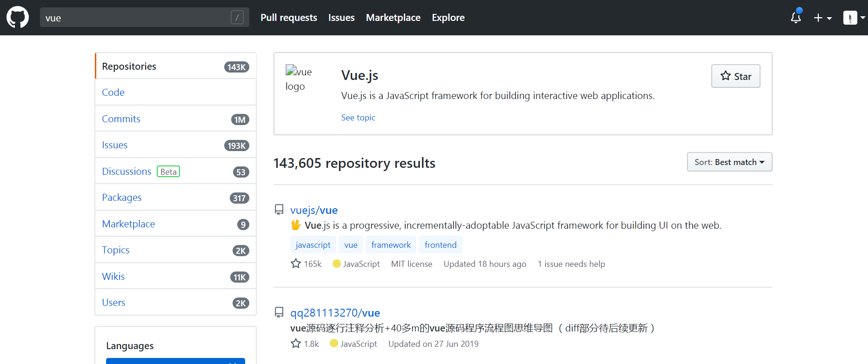Open the See topic link
The width and height of the screenshot is (868, 364).
click(x=358, y=118)
